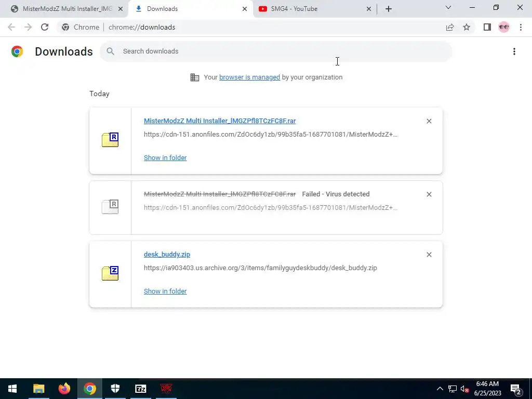Close the MisterModzZ Multi Installer tab
The width and height of the screenshot is (532, 399).
pyautogui.click(x=121, y=9)
